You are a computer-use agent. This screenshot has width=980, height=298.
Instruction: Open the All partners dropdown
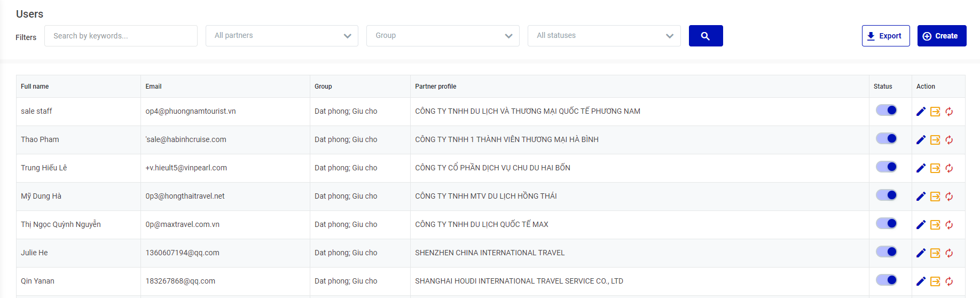281,36
